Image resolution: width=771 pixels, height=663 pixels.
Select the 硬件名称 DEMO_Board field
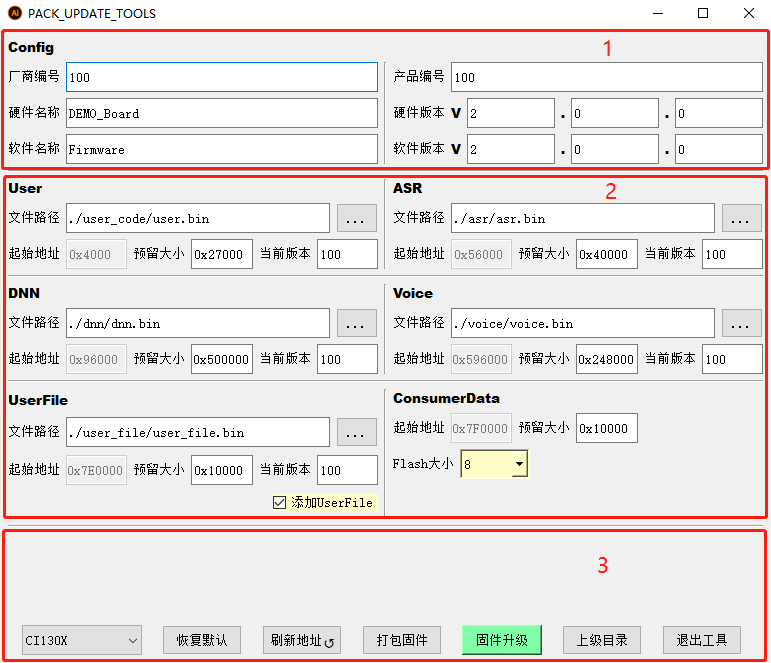222,113
